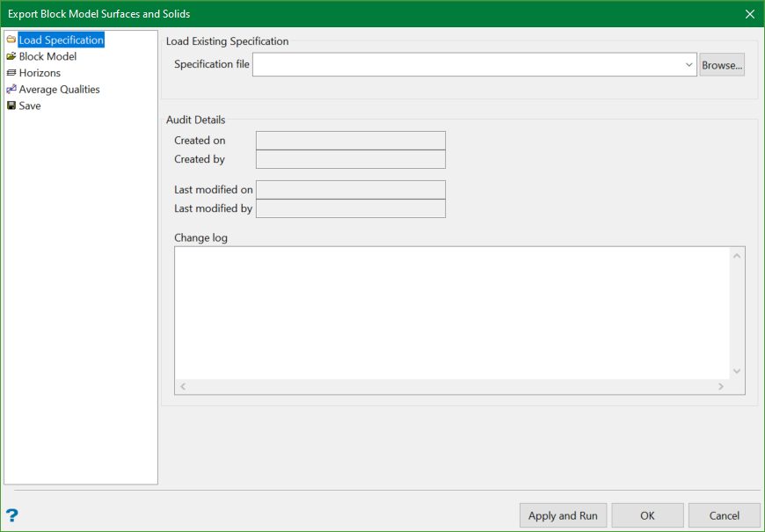Click the Average Qualities pencil icon
The height and width of the screenshot is (532, 765).
(11, 89)
